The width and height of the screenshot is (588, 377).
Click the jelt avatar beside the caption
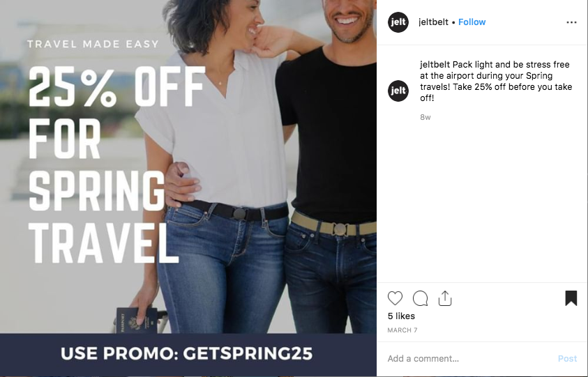tap(398, 91)
